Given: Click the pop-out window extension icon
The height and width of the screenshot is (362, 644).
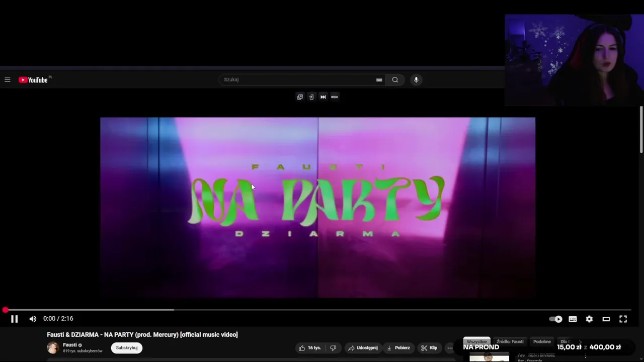Looking at the screenshot, I should pyautogui.click(x=300, y=97).
